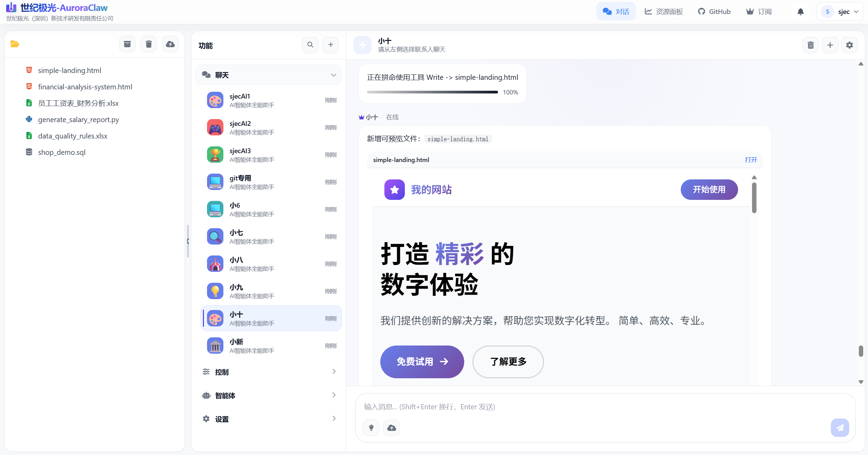Select the trash icon in the files panel
The width and height of the screenshot is (868, 455).
coord(148,44)
